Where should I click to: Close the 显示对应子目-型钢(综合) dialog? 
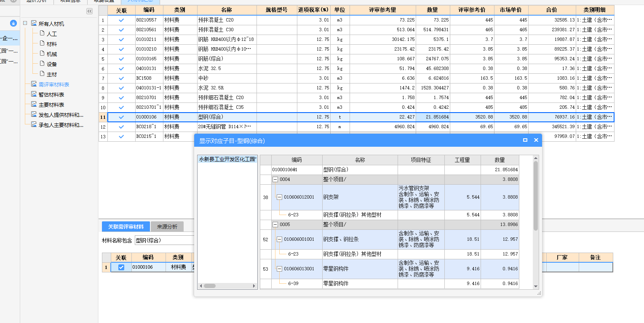click(x=536, y=140)
